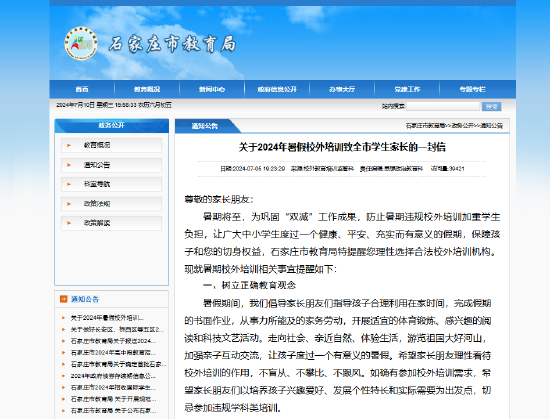Click the 石家庄市教育局 banner title
This screenshot has height=419, width=550.
[172, 44]
